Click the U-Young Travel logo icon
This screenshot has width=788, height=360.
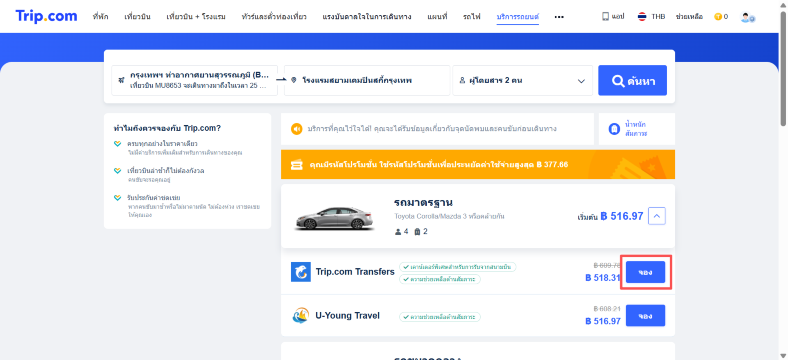pyautogui.click(x=301, y=316)
